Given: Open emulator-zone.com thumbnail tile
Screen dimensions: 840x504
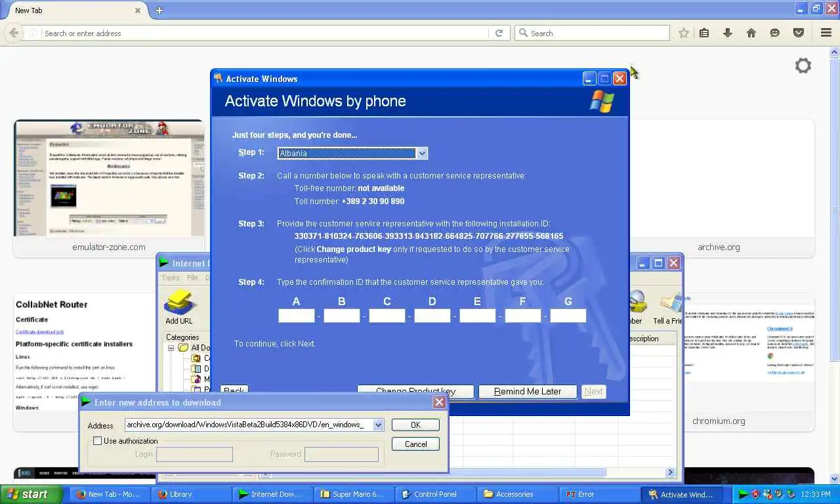Looking at the screenshot, I should pyautogui.click(x=109, y=188).
